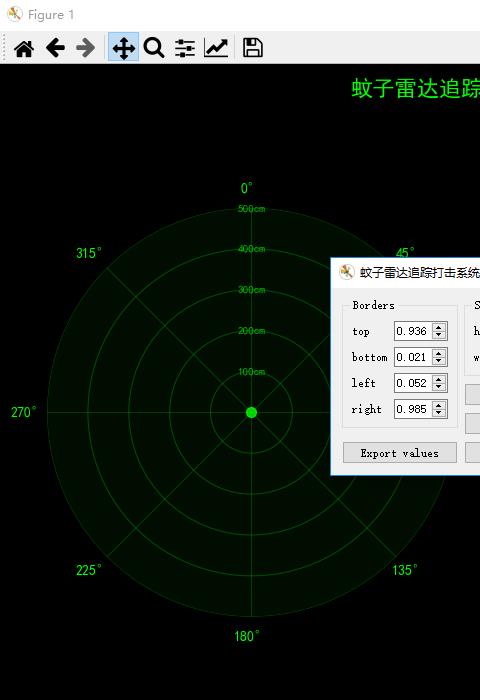This screenshot has width=480, height=700.
Task: Click the top border value field
Action: (x=413, y=331)
